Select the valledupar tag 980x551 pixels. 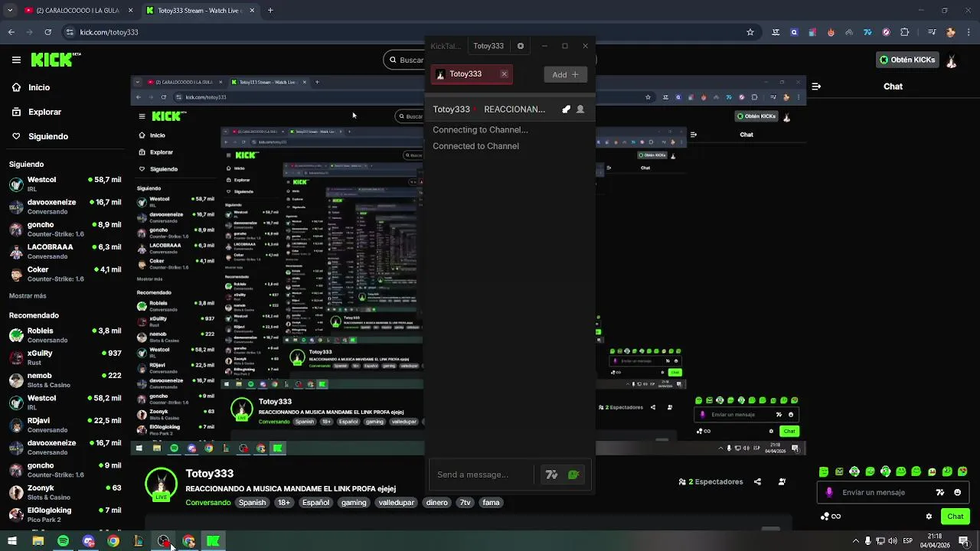[396, 503]
